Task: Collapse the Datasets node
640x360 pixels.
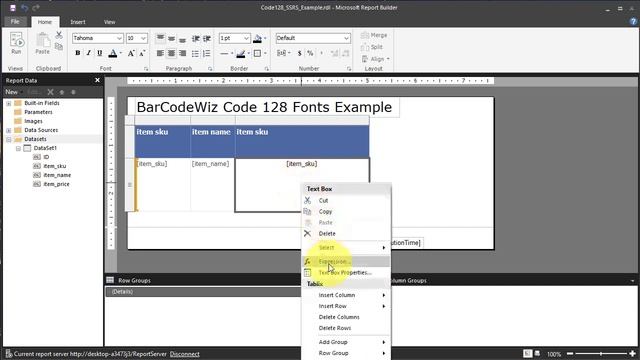Action: (x=9, y=139)
